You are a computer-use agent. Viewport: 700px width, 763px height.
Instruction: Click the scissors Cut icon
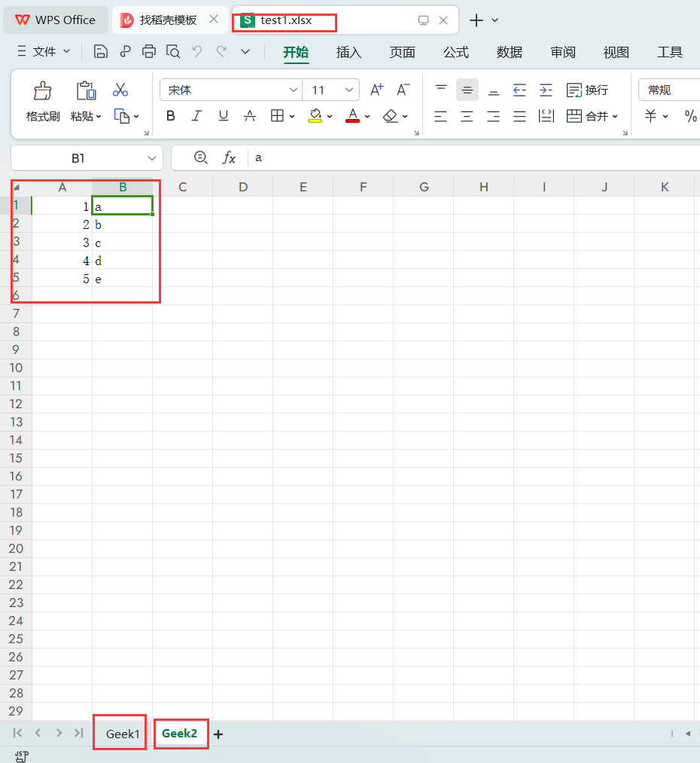[x=120, y=90]
